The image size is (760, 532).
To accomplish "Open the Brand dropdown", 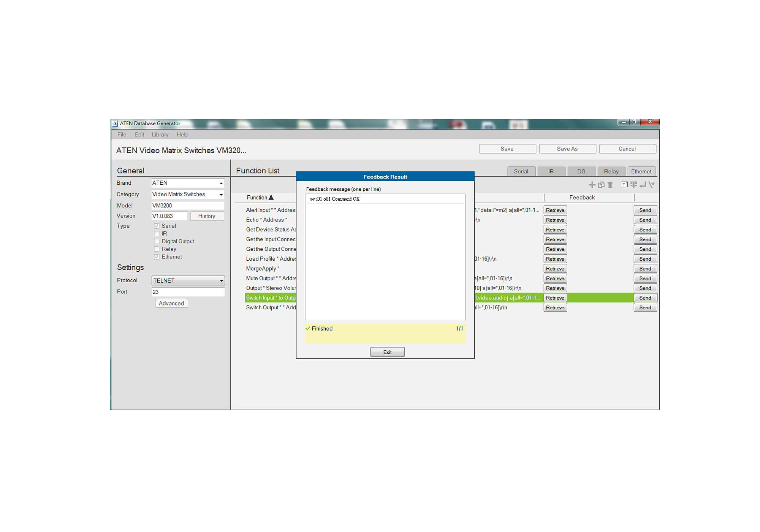I will coord(221,183).
